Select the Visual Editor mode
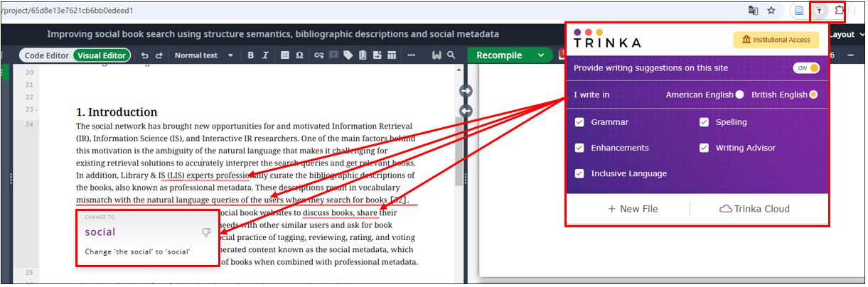This screenshot has height=287, width=868. 102,55
